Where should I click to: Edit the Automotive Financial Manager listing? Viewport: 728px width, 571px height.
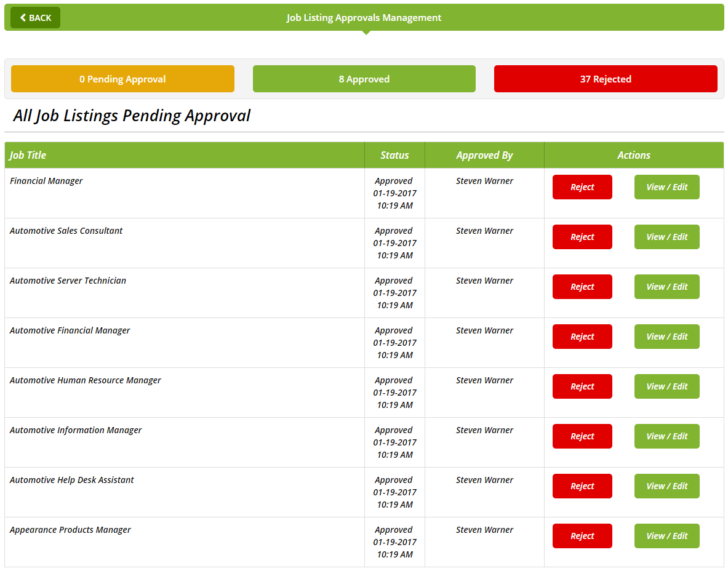(666, 337)
